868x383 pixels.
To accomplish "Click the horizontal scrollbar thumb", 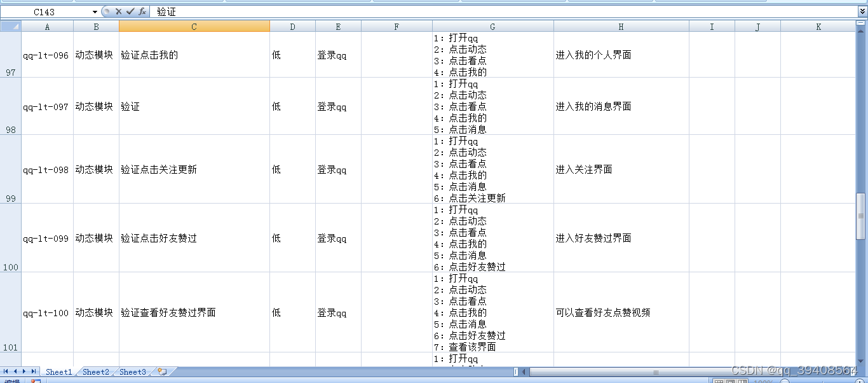I will point(656,372).
